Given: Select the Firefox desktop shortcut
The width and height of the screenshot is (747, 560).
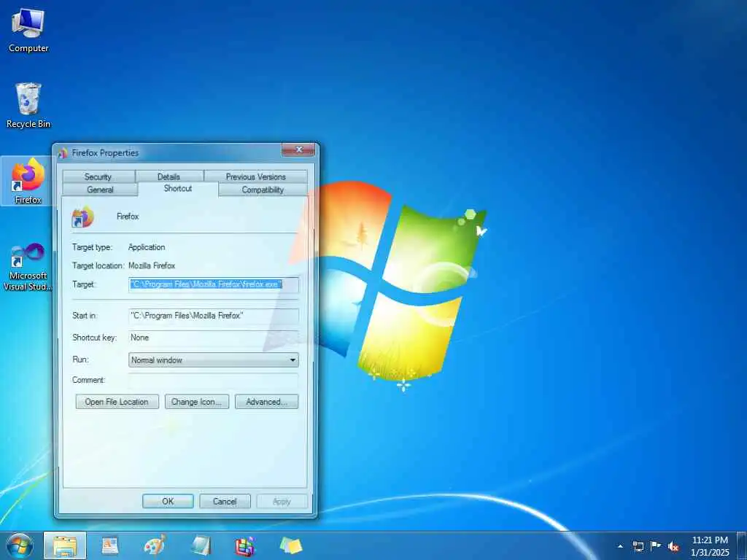Looking at the screenshot, I should pos(28,181).
